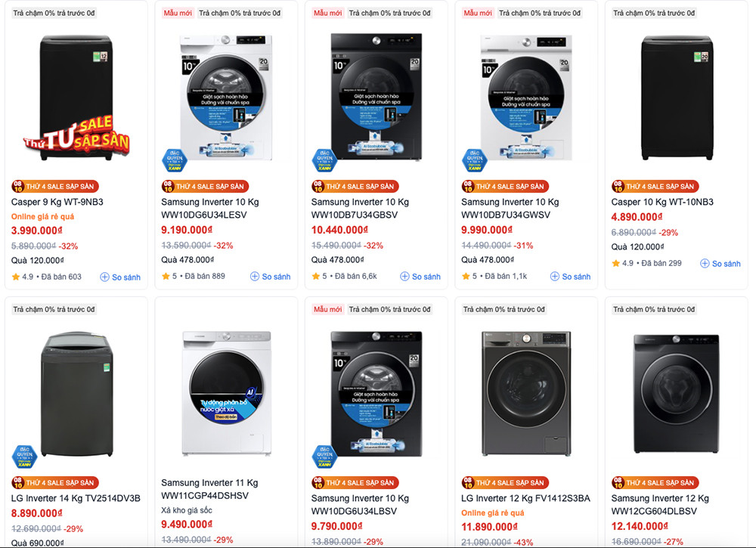Viewport: 756px width, 548px height.
Task: Open Samsung Inverter 11 Kg WW11CGP44DSHSV title
Action: (x=209, y=489)
